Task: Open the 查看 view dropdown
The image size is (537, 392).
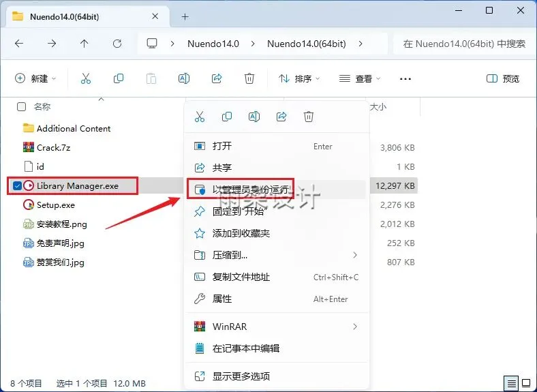Action: click(x=360, y=78)
